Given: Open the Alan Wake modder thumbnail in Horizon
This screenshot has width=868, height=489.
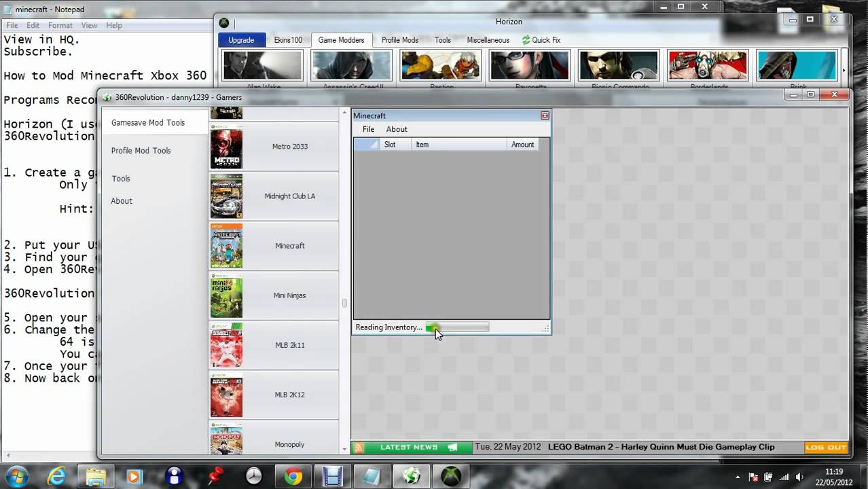Looking at the screenshot, I should click(263, 66).
